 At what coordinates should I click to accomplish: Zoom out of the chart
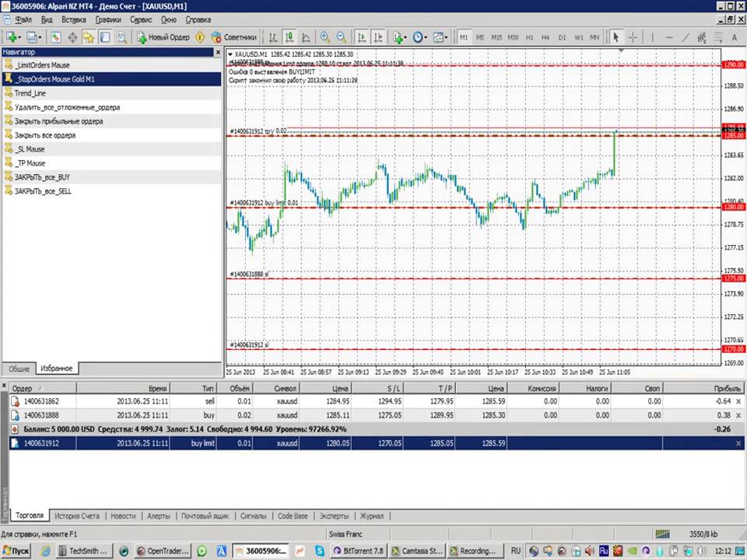(342, 37)
